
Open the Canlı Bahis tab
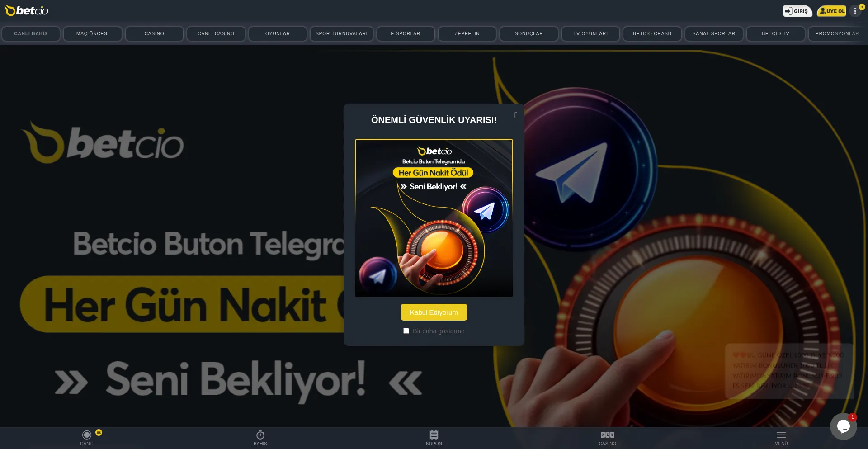31,33
